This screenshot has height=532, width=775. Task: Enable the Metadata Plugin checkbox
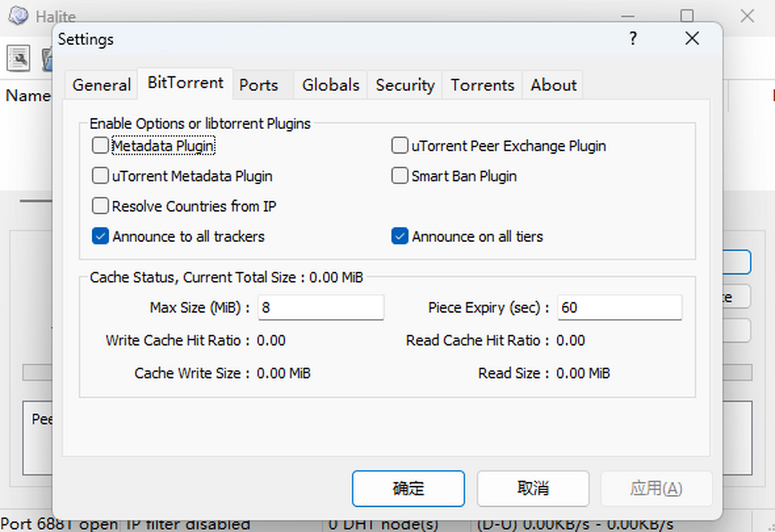[x=100, y=146]
